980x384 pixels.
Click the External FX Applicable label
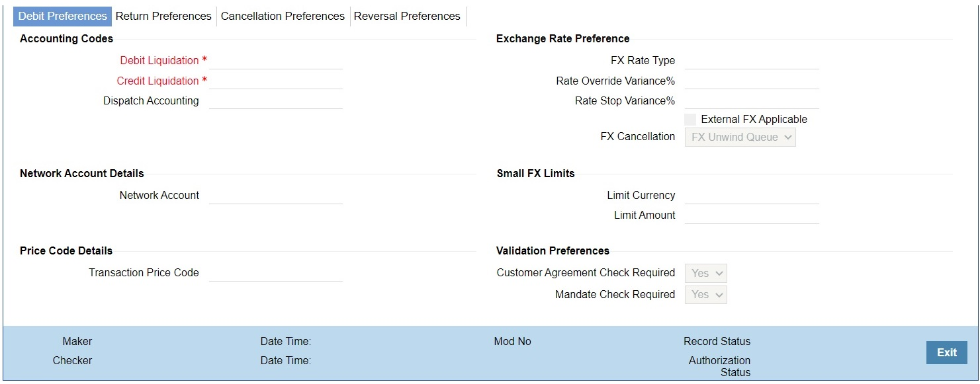point(754,120)
